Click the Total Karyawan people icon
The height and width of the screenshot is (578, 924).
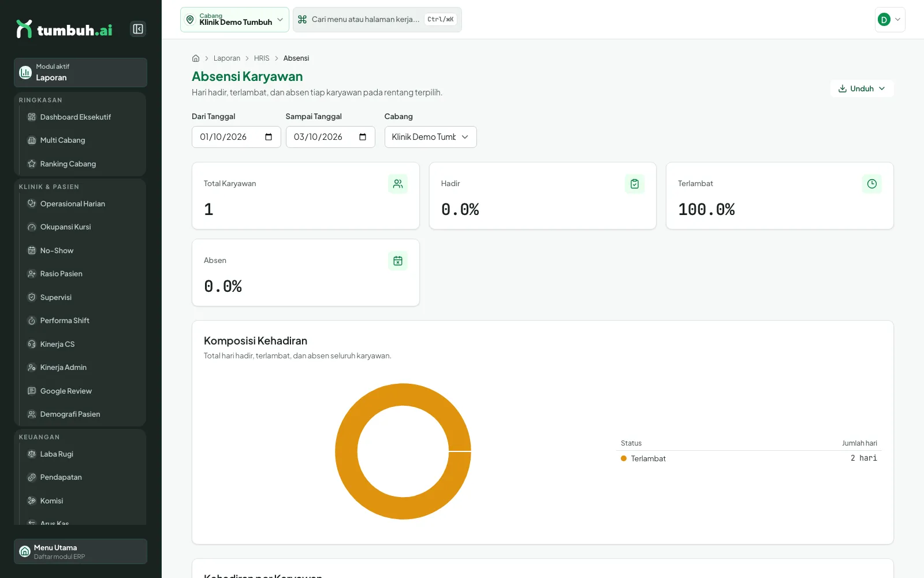[x=398, y=184]
